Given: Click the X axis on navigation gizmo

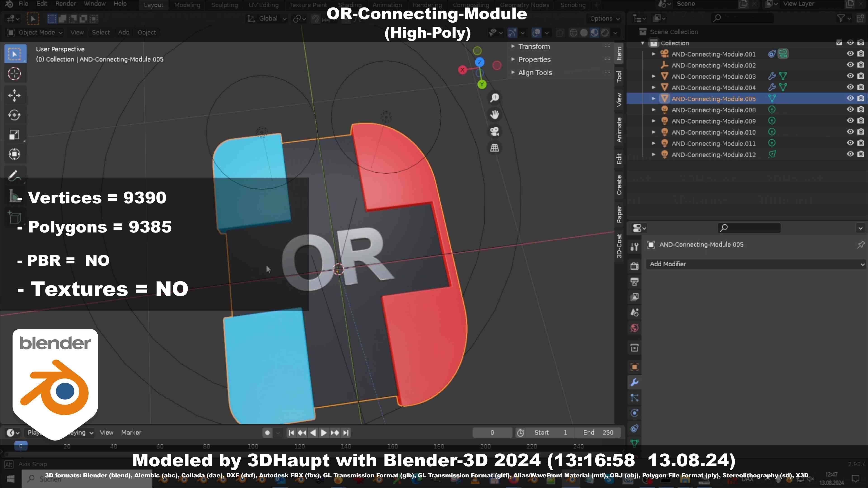Looking at the screenshot, I should pyautogui.click(x=462, y=70).
